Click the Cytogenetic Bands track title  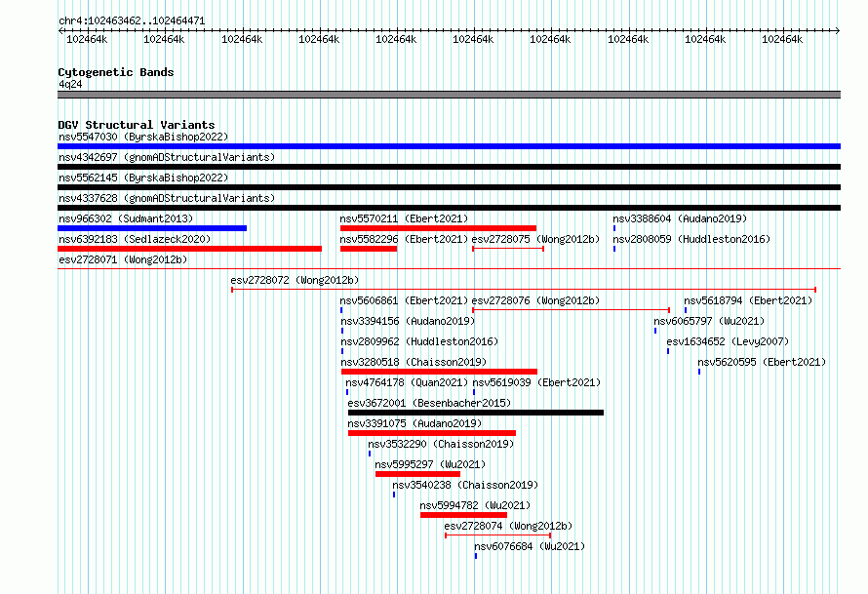[x=116, y=72]
